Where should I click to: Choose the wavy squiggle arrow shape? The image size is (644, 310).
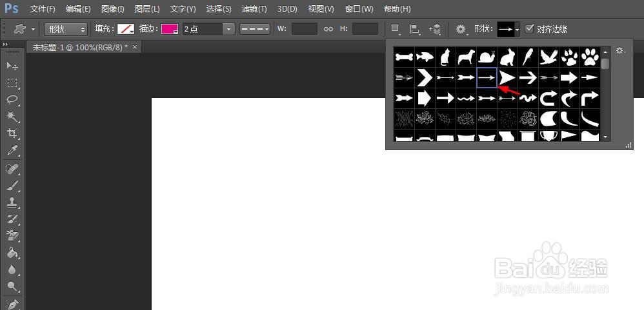click(x=528, y=98)
